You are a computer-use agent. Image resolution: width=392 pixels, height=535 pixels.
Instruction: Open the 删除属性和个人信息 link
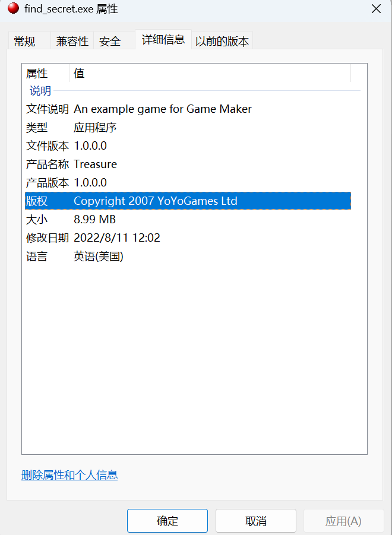69,475
